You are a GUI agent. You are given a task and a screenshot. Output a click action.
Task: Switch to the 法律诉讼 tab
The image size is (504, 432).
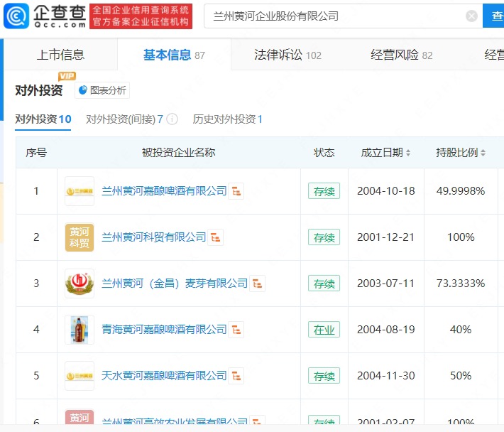click(x=287, y=55)
